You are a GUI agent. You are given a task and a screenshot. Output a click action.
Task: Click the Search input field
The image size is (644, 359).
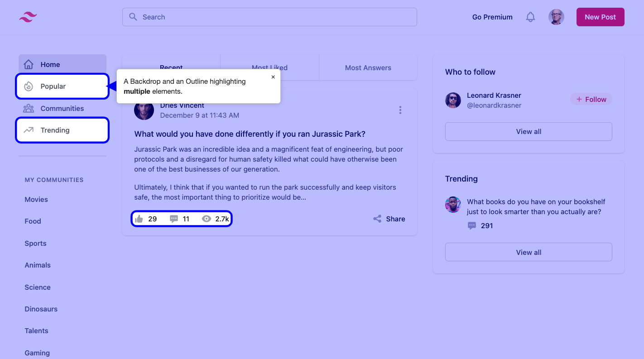click(269, 17)
